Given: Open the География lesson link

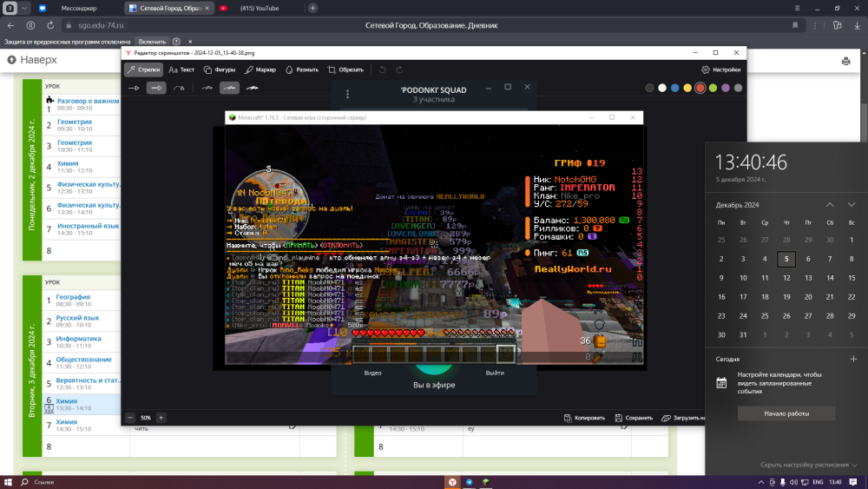Looking at the screenshot, I should click(73, 297).
